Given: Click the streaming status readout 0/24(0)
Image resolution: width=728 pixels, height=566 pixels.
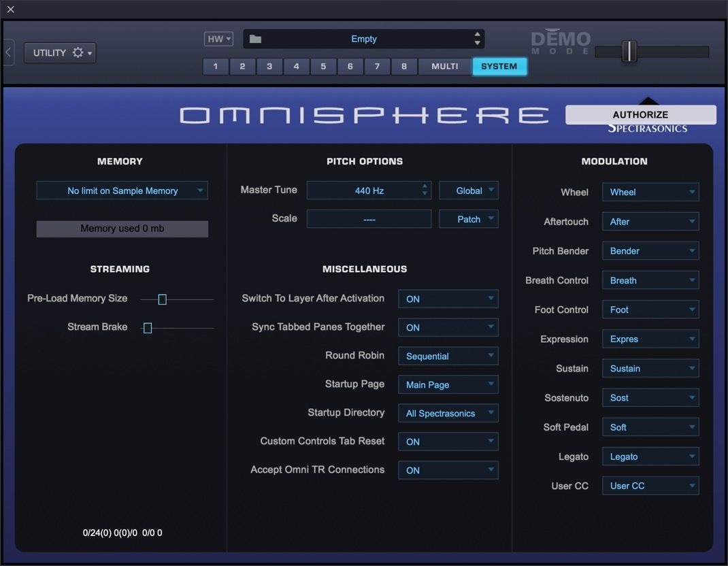Looking at the screenshot, I should click(122, 533).
